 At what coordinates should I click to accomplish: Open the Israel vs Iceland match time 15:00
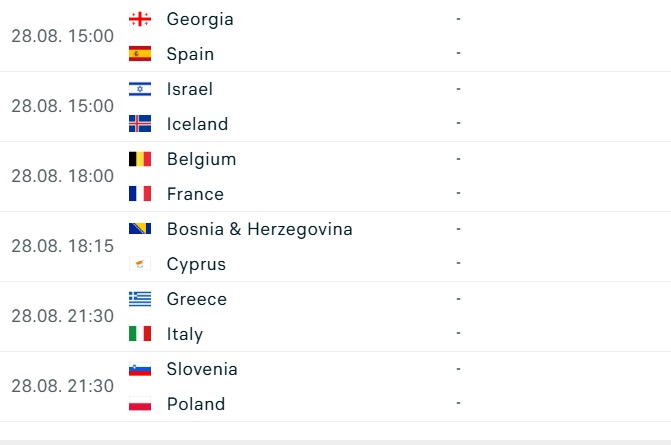(x=62, y=106)
